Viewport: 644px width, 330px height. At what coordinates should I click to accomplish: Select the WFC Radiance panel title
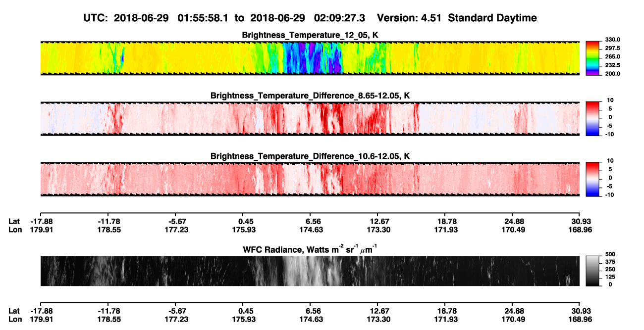click(x=310, y=248)
